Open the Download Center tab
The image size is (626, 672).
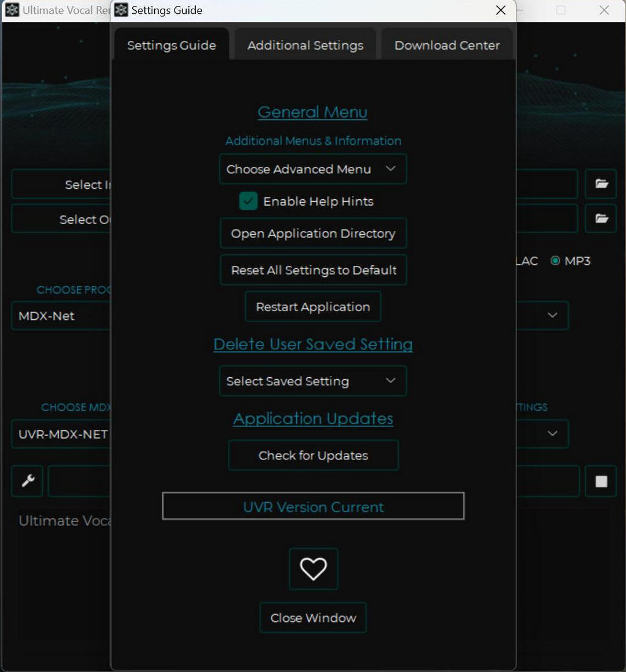(x=447, y=45)
